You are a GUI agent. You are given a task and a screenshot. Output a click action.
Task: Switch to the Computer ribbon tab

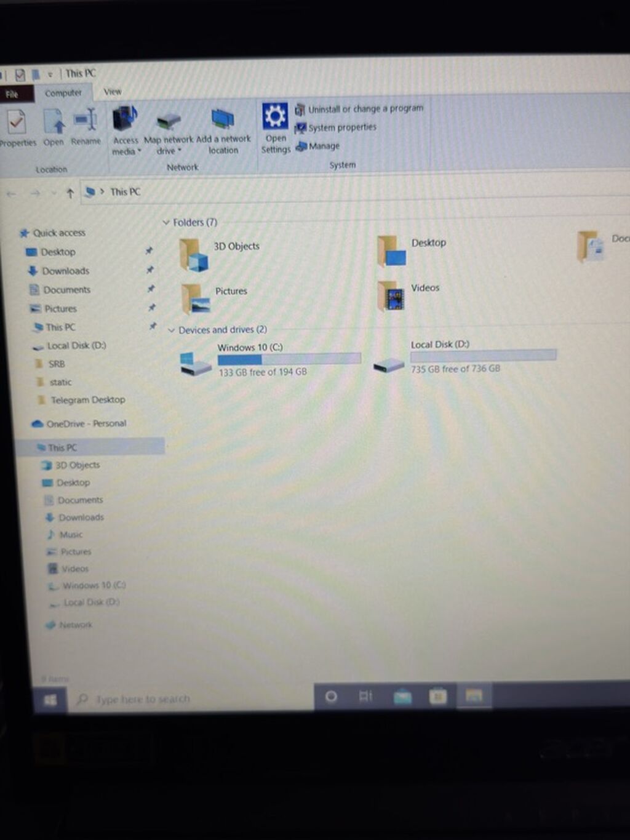pyautogui.click(x=63, y=93)
